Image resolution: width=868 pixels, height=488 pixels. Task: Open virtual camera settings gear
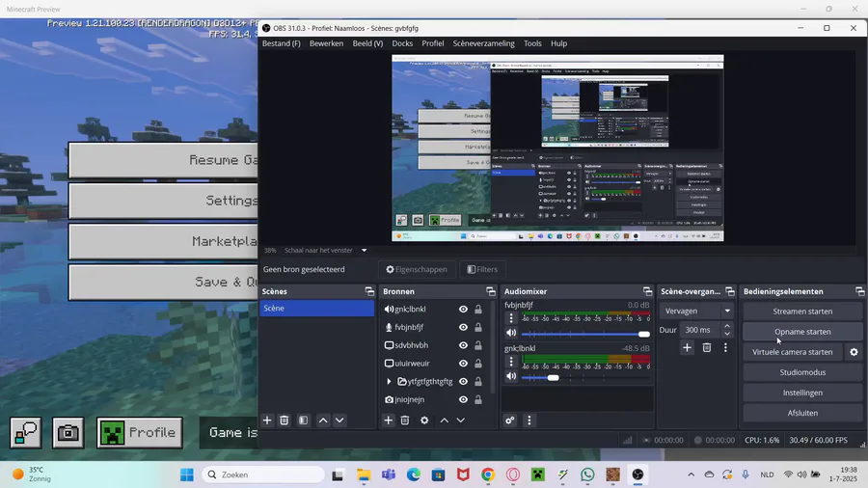[x=854, y=352]
